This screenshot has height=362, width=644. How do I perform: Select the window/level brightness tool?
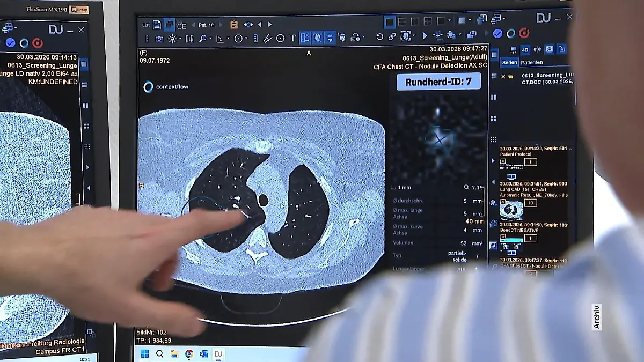coord(172,39)
